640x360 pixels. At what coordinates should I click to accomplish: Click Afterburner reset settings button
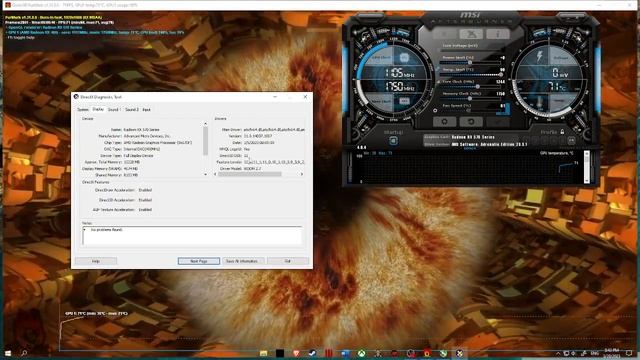[471, 122]
